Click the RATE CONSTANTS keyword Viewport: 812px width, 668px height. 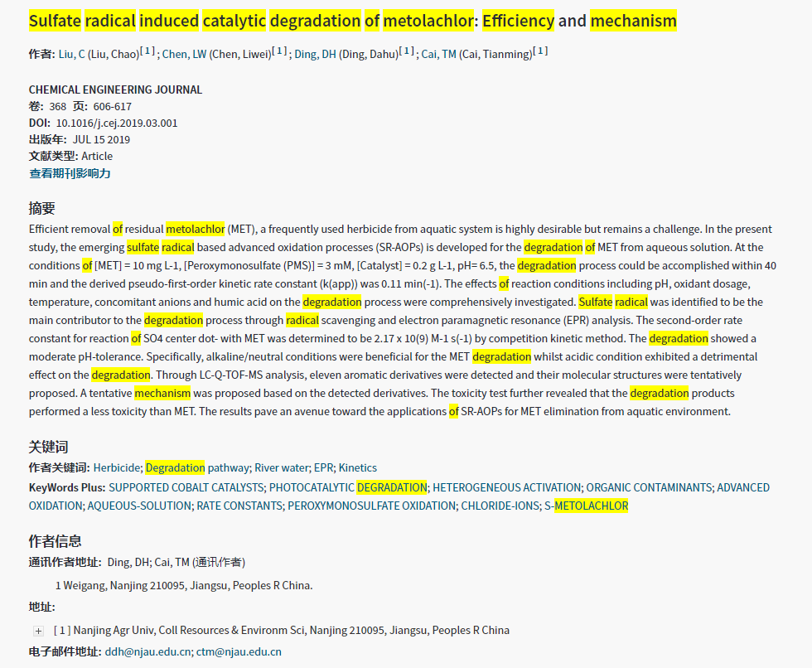(x=239, y=506)
